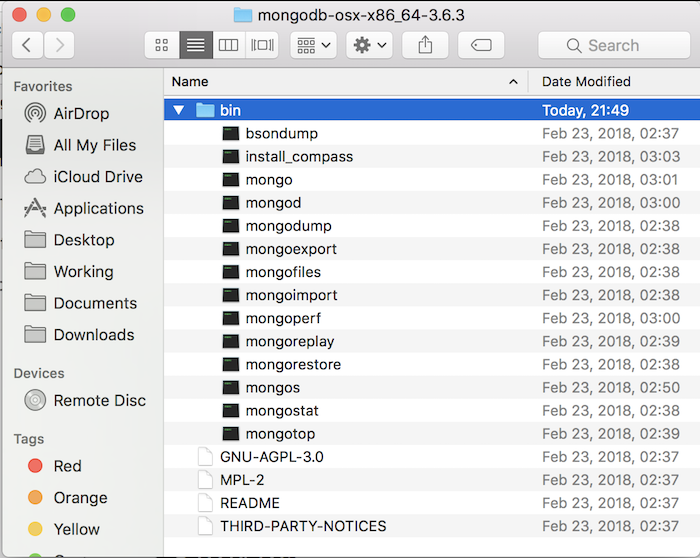Go forward with the right chevron button
The height and width of the screenshot is (558, 700).
(59, 45)
